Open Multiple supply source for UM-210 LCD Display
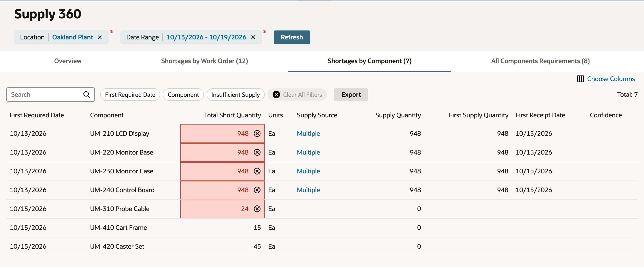Image resolution: width=644 pixels, height=267 pixels. tap(308, 133)
